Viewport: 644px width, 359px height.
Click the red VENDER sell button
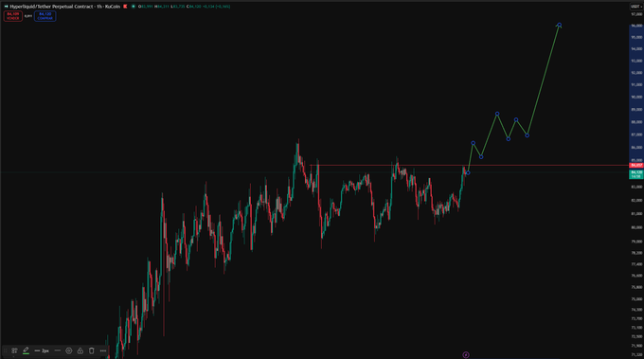12,16
